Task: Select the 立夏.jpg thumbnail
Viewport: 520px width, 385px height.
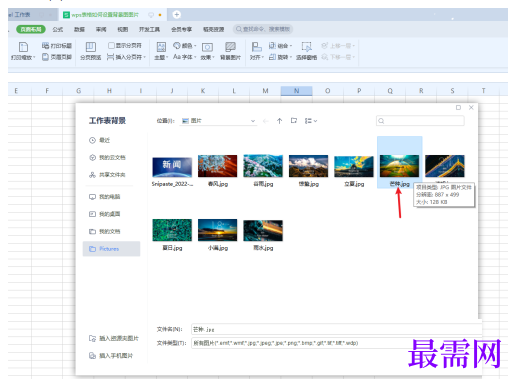Action: click(x=354, y=166)
